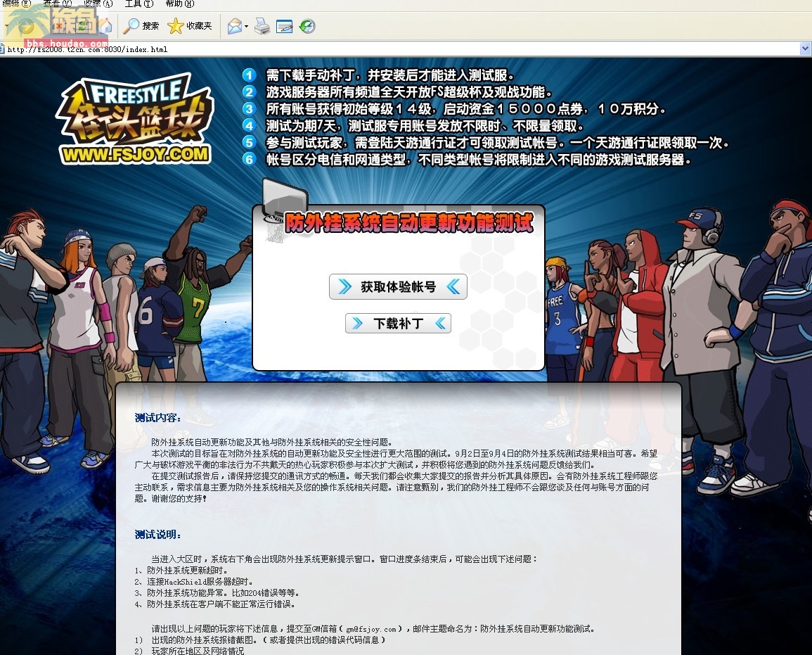Click list item 防外挂系统在客户端不能正常运行错误
This screenshot has width=812, height=655.
click(x=214, y=604)
